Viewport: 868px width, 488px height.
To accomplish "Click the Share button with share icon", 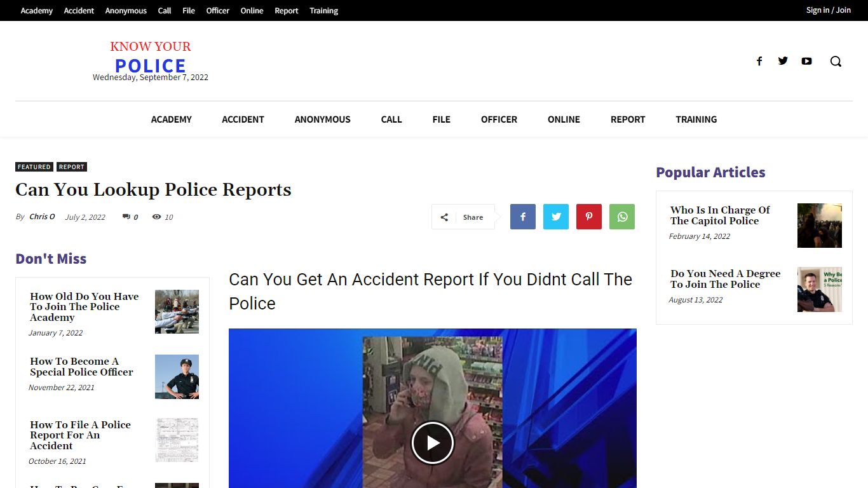I will [463, 217].
